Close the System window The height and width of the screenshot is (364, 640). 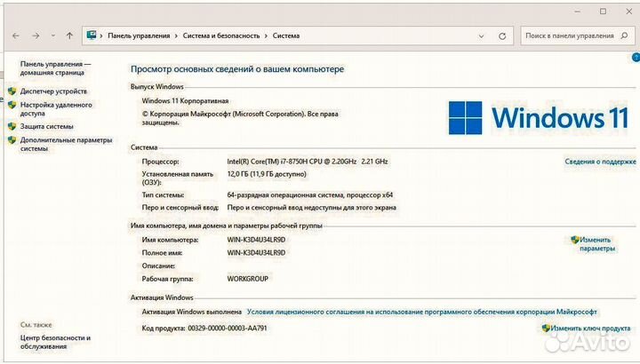tap(629, 12)
